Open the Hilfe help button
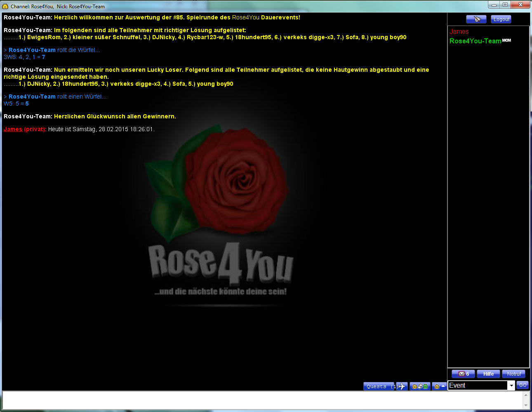Viewport: 532px width, 412px height. pos(488,374)
